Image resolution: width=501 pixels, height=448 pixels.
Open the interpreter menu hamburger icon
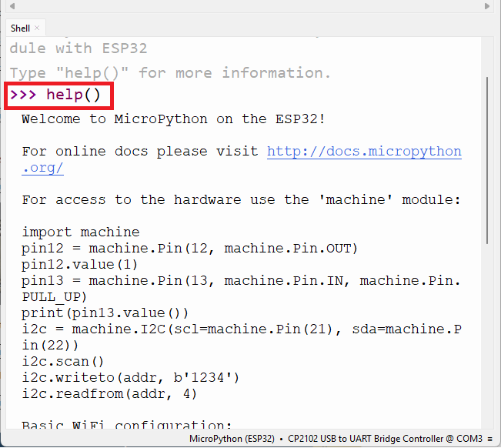[489, 440]
